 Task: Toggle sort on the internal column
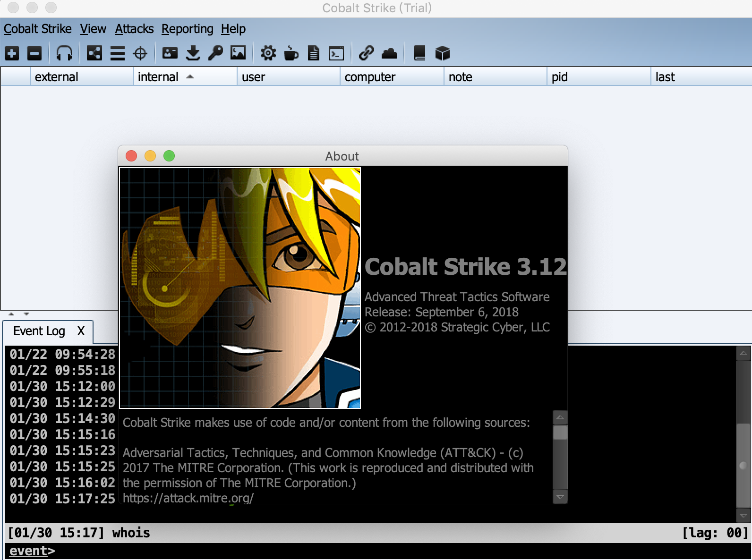185,77
